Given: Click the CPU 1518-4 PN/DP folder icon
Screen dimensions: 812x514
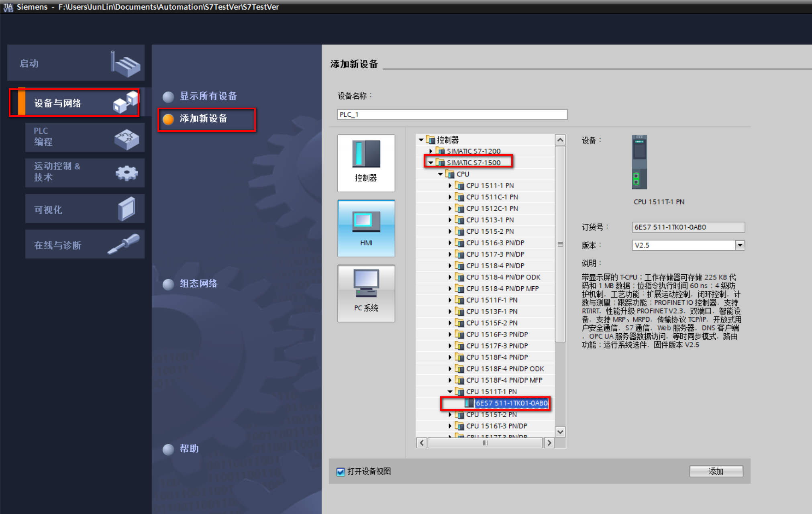Looking at the screenshot, I should point(459,265).
